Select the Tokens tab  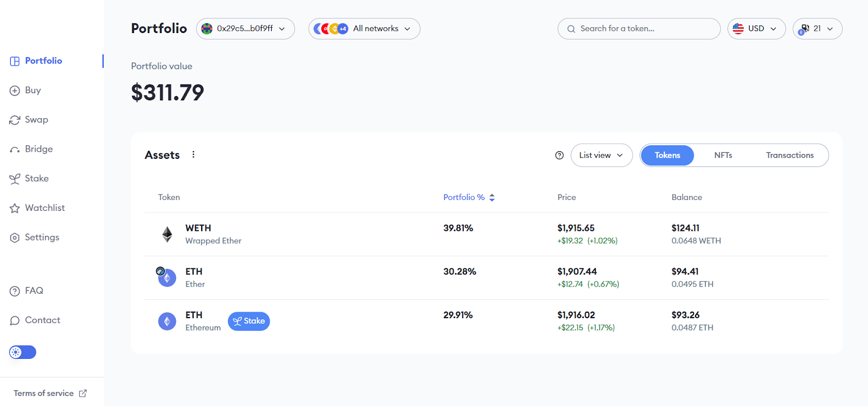point(667,155)
